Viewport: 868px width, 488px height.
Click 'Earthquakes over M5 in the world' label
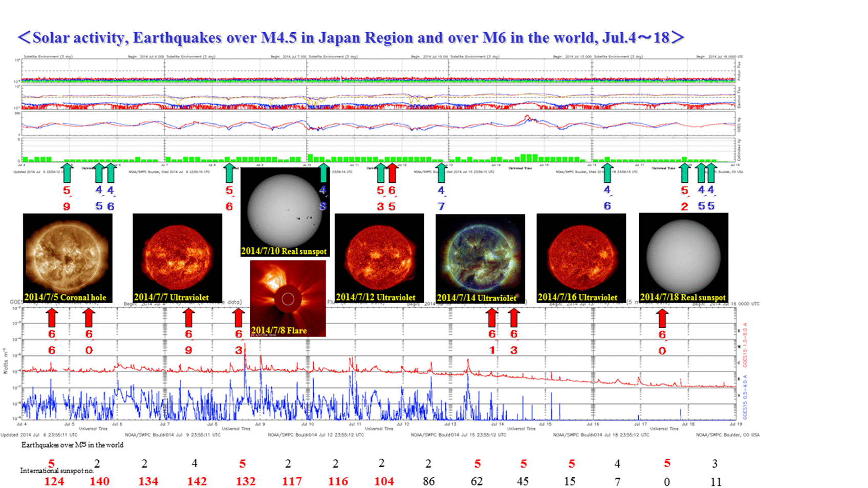point(72,444)
